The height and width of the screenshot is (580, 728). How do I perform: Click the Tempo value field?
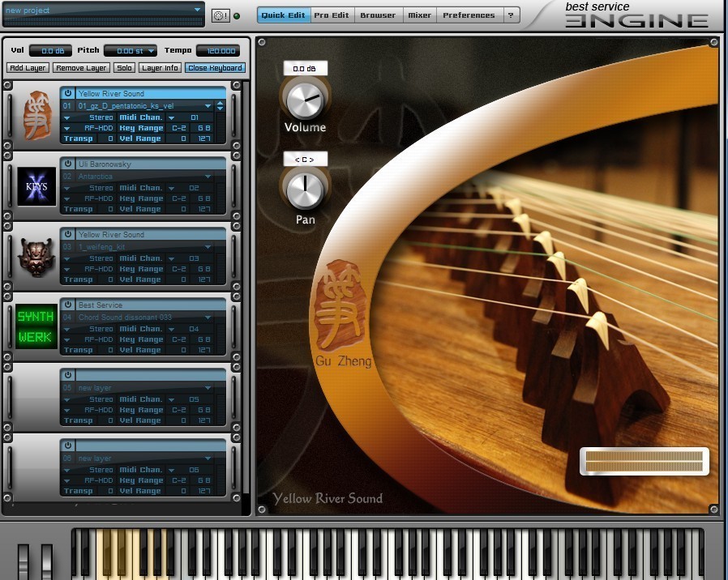[217, 51]
